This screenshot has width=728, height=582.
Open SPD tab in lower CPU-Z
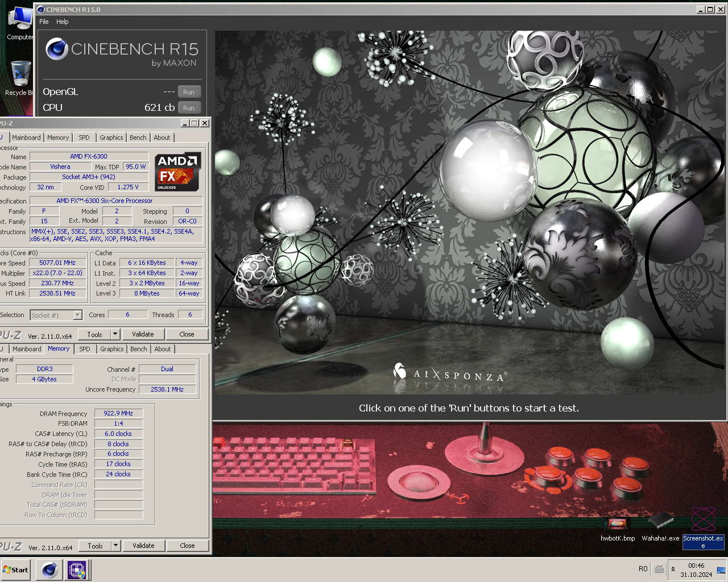tap(85, 349)
